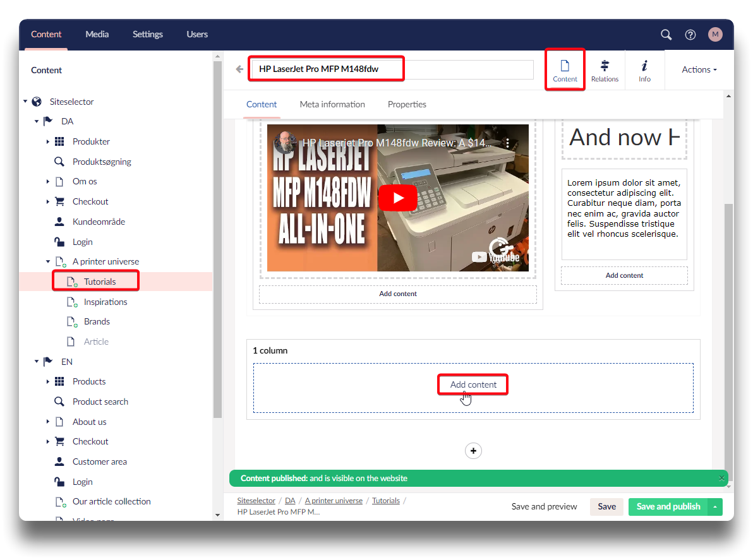Select the Content tab below the title

click(262, 104)
